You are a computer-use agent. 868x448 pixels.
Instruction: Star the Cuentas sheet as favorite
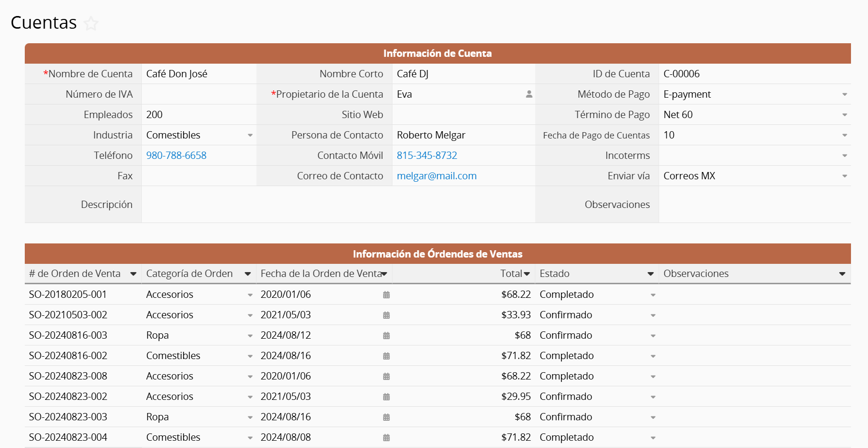point(91,23)
